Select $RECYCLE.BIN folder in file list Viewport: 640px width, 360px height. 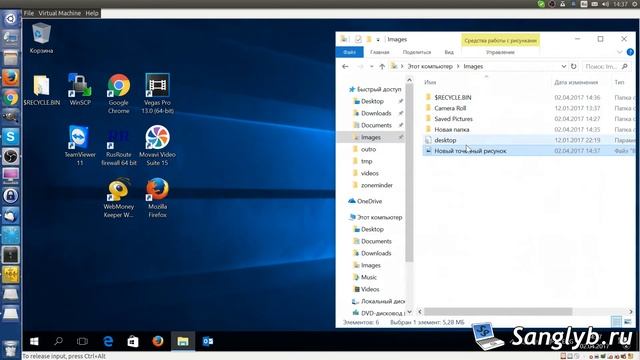pos(453,98)
